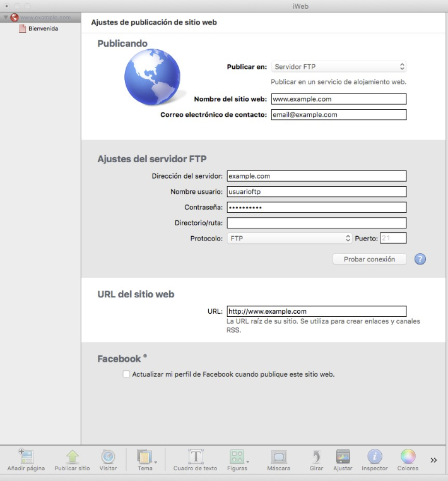Select the Bienvenida page in sidebar

40,28
